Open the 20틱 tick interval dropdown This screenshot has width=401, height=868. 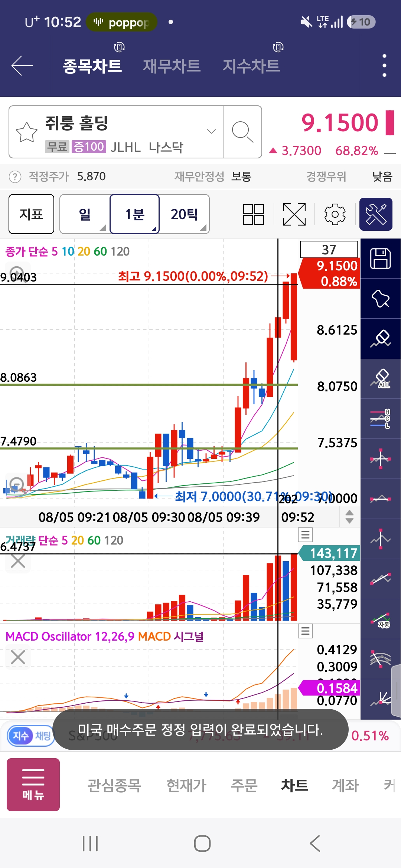185,214
